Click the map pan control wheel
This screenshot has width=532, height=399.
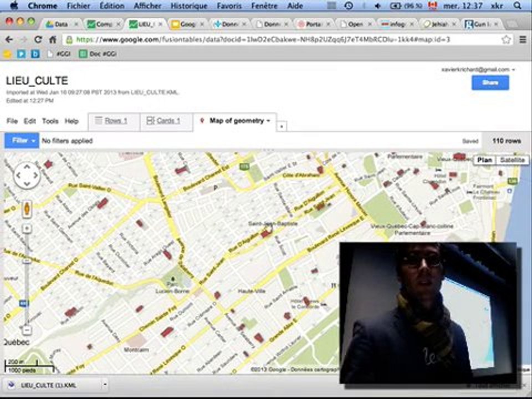[x=27, y=176]
